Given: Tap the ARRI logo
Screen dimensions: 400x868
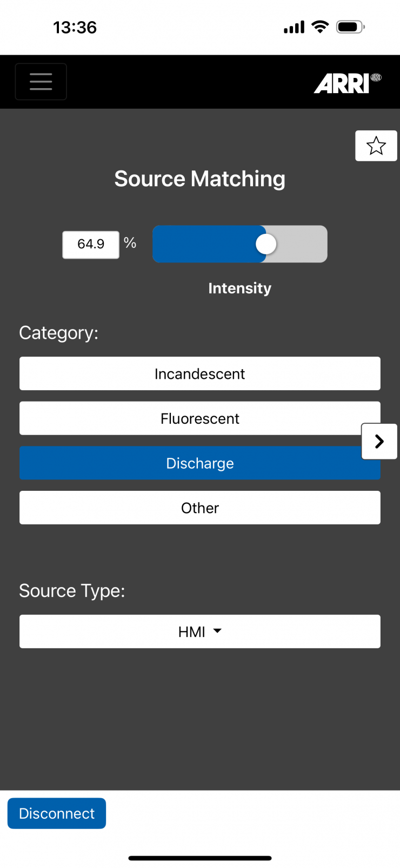Looking at the screenshot, I should (x=346, y=83).
